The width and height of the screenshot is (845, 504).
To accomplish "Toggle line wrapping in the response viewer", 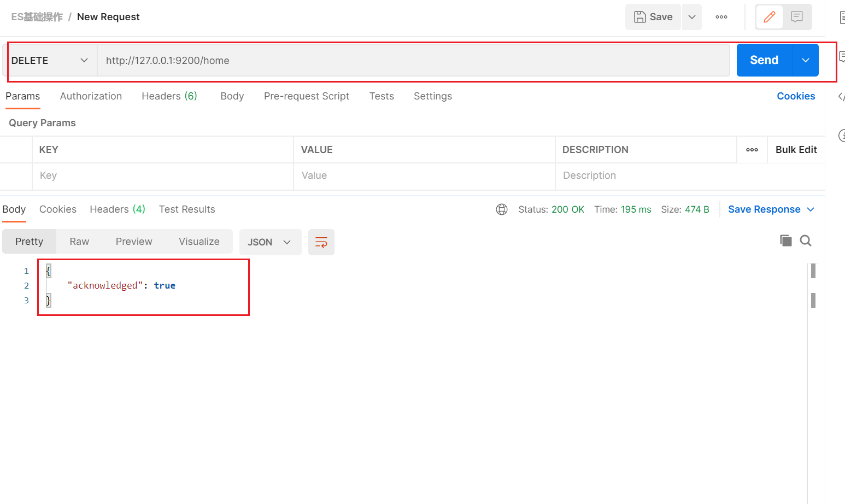I will (x=321, y=242).
